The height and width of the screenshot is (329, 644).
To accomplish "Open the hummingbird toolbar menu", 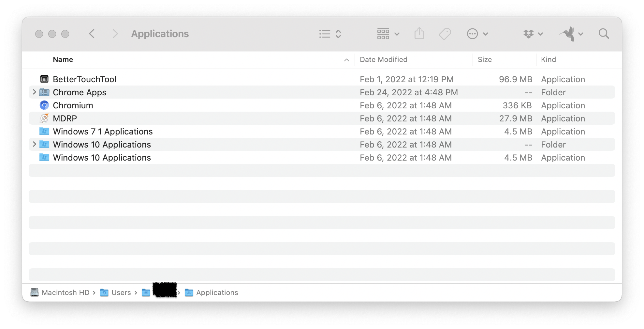I will [x=571, y=34].
